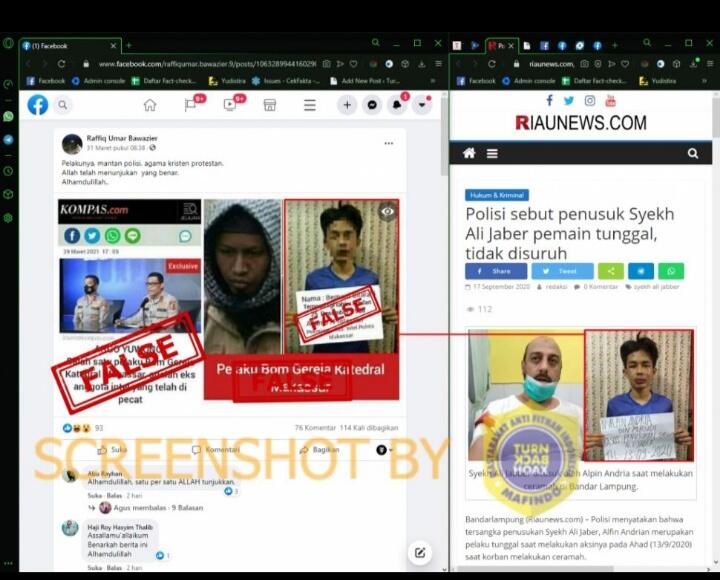This screenshot has height=580, width=720.
Task: Share article via Telegram button
Action: [641, 271]
